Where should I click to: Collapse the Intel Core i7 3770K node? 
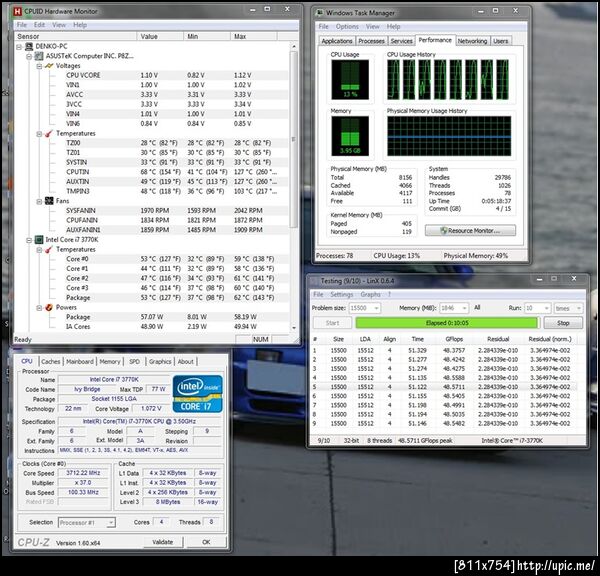tap(29, 240)
